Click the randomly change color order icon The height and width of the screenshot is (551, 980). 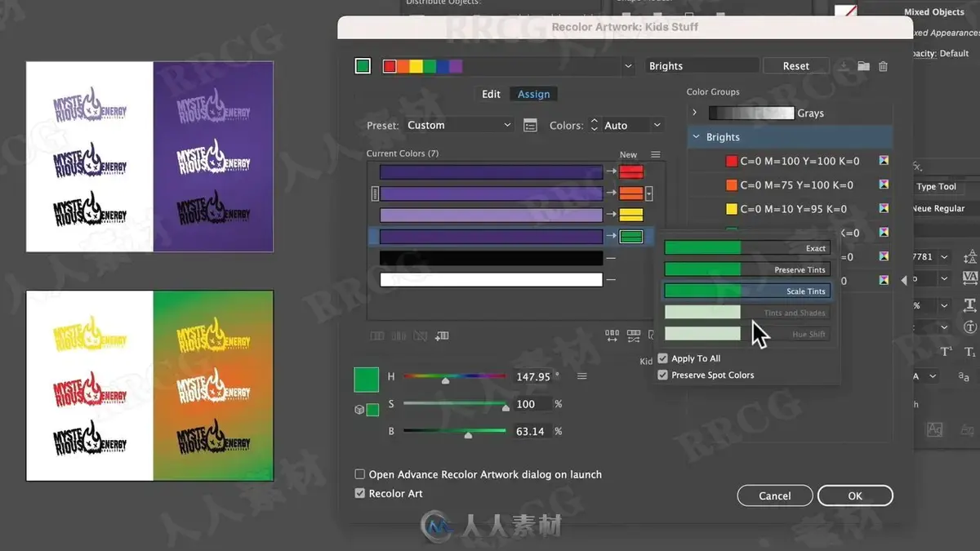click(x=612, y=335)
